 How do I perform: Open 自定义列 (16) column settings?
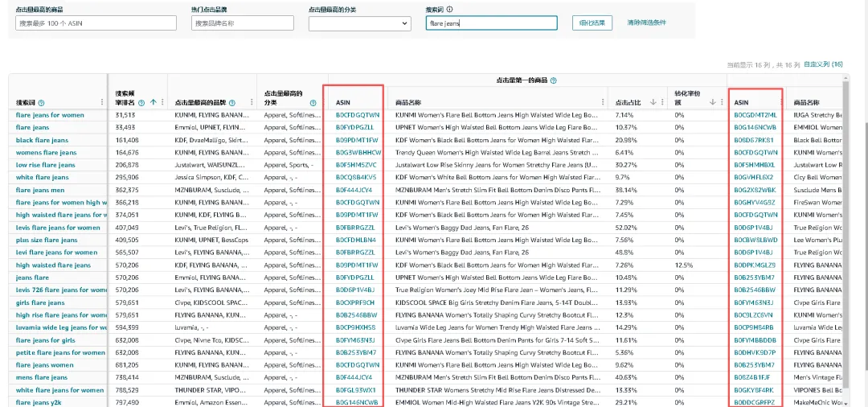[823, 65]
